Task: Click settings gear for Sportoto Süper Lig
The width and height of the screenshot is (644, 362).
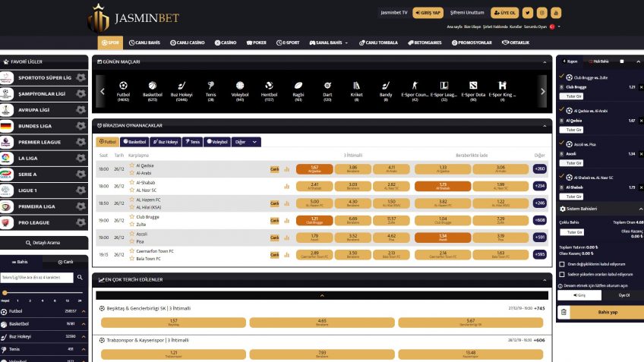Action: point(81,77)
